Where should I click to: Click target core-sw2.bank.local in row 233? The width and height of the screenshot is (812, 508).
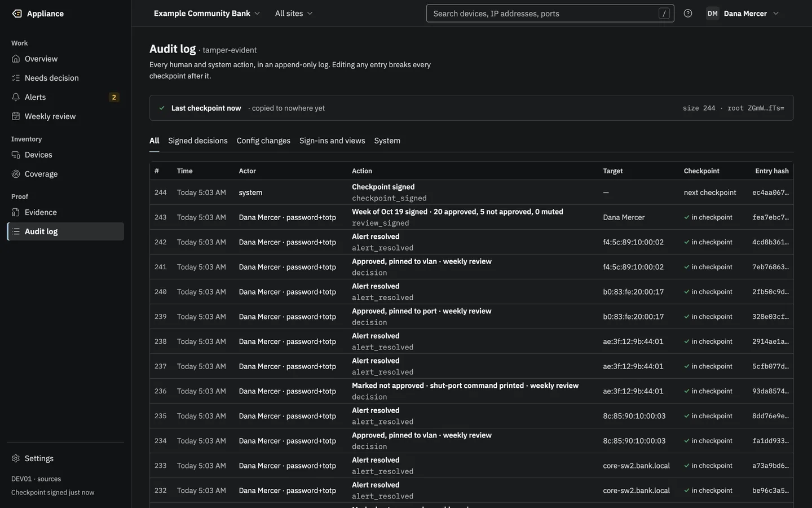click(x=637, y=466)
